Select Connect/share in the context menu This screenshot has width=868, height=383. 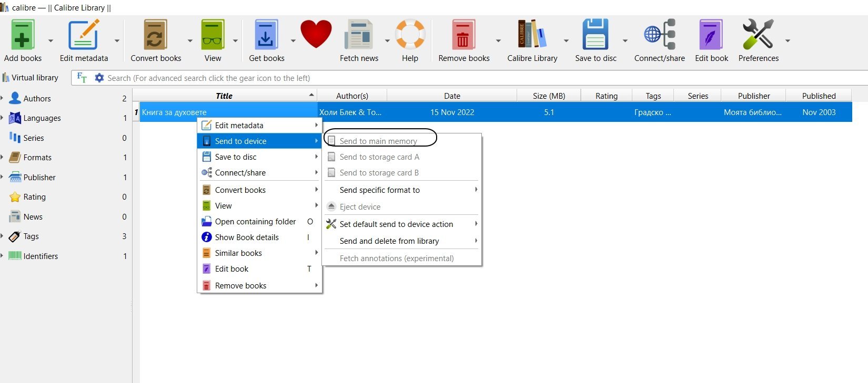pos(259,172)
